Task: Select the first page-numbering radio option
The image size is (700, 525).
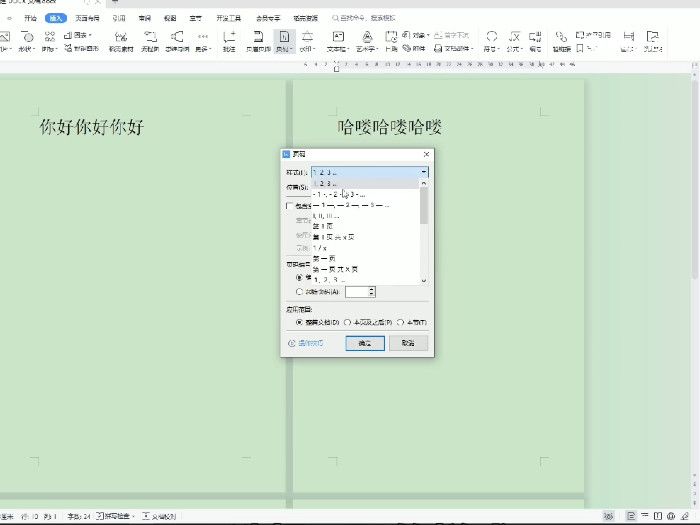Action: (299, 277)
